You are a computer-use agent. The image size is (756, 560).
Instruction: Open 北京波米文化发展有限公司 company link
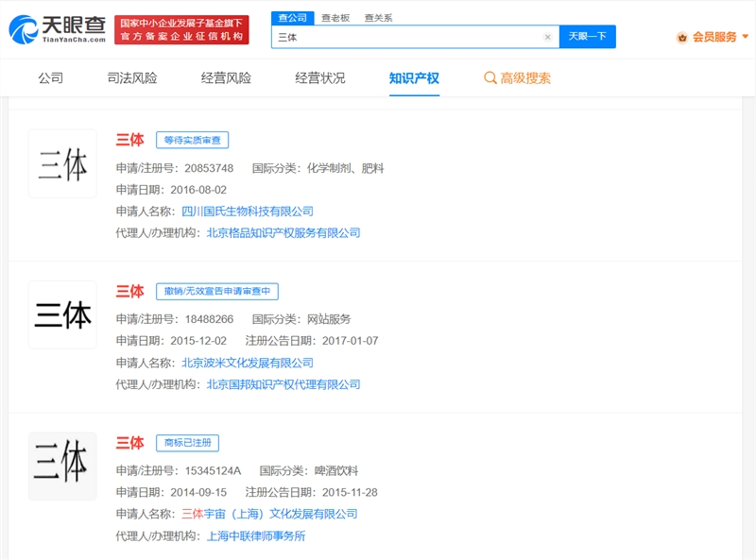point(248,363)
